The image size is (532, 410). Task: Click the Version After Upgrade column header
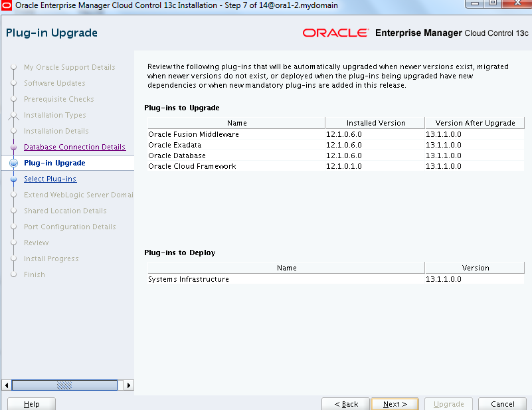click(475, 123)
